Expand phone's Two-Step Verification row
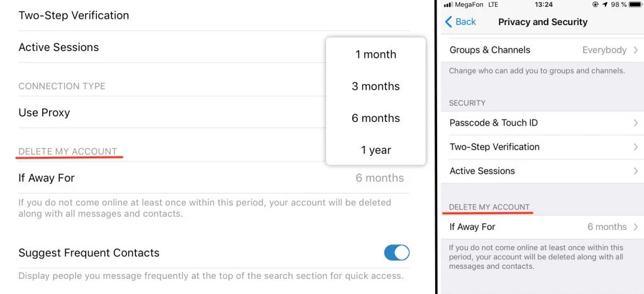Screen dimensions: 644x294 tap(542, 147)
